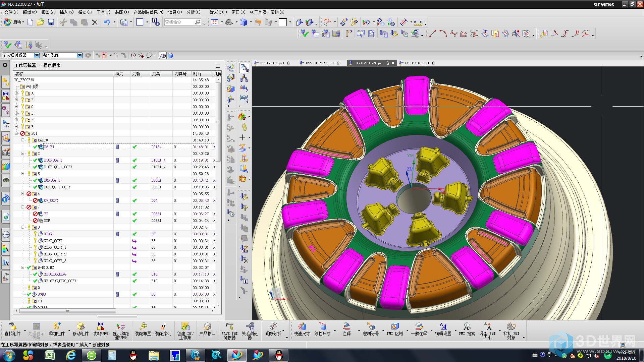This screenshot has height=362, width=644.
Task: Click the Arc curve tool icon
Action: [443, 34]
